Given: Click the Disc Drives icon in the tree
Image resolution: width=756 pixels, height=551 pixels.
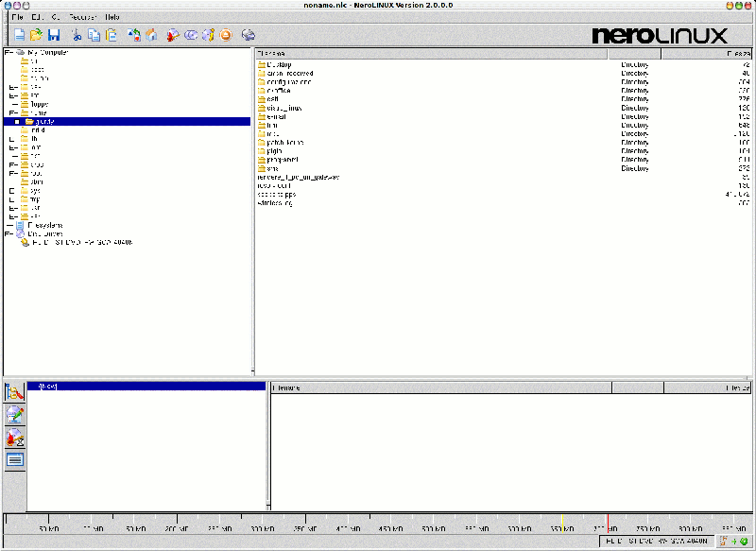Looking at the screenshot, I should point(20,233).
